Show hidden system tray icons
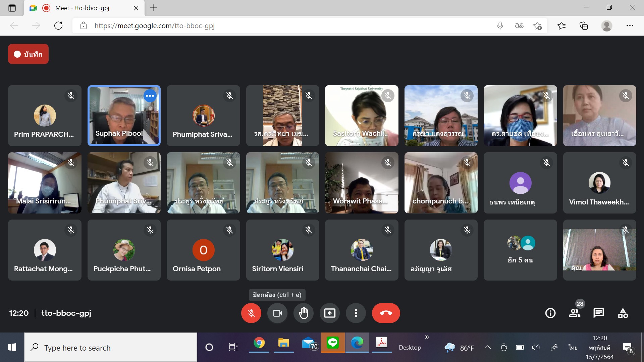Viewport: 644px width, 362px height. coord(488,348)
